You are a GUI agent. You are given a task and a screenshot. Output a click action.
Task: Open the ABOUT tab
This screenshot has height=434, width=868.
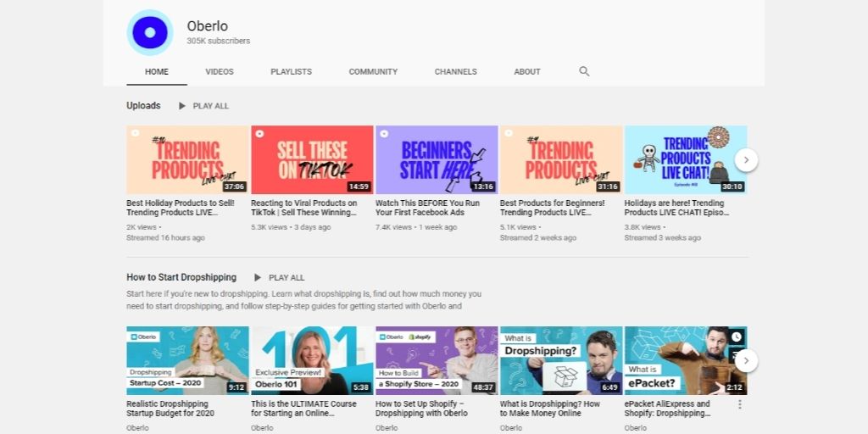coord(527,72)
